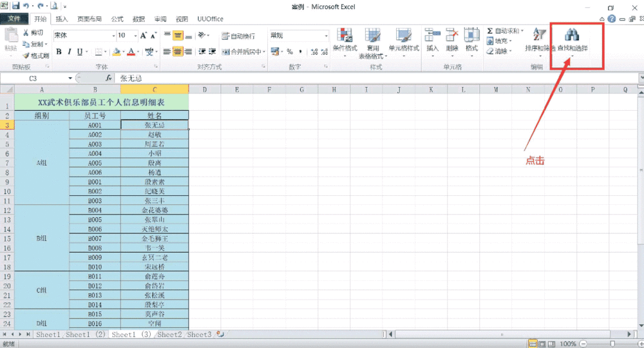644x348 pixels.
Task: Open the font name dropdown (宋体)
Action: click(113, 35)
